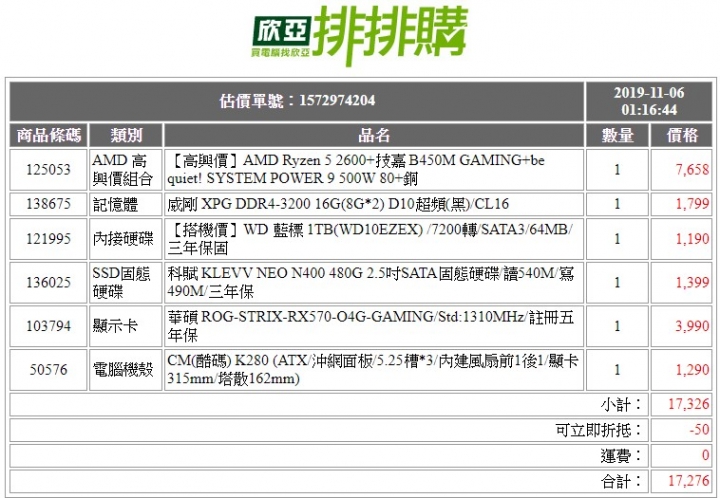The width and height of the screenshot is (720, 498).
Task: Click total value 17,276
Action: pyautogui.click(x=689, y=481)
